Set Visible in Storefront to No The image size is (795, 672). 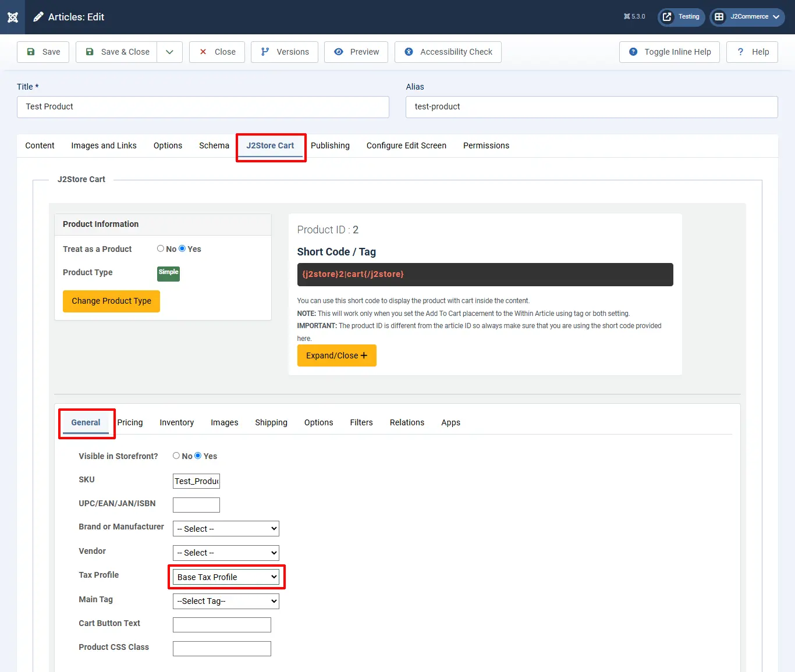(176, 456)
